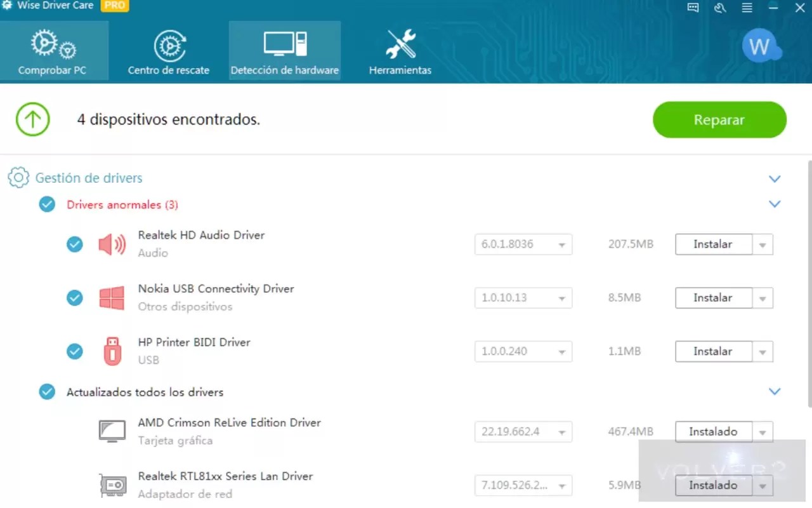The image size is (812, 508).
Task: Click the Nokia USB driver Windows logo icon
Action: pyautogui.click(x=112, y=297)
